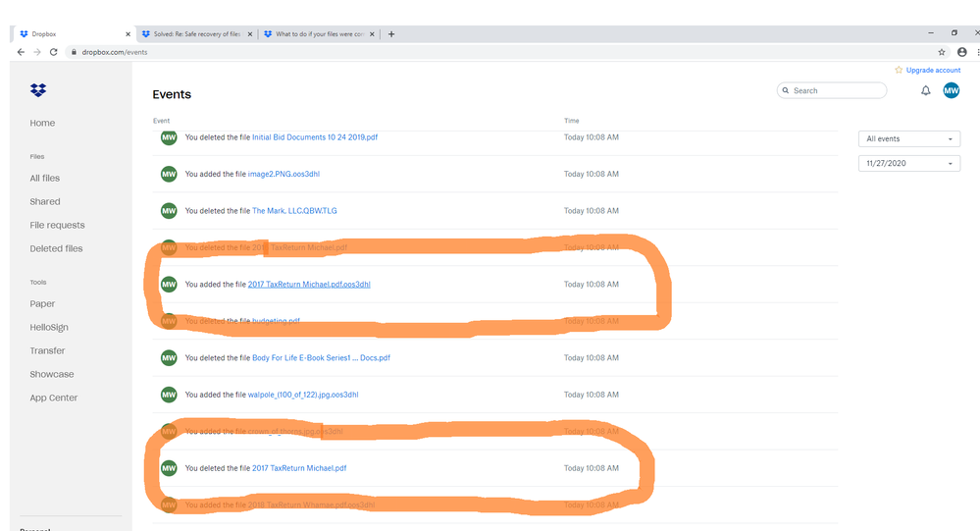Click MW avatar on image2.PNG.oos3dhl row

[169, 174]
